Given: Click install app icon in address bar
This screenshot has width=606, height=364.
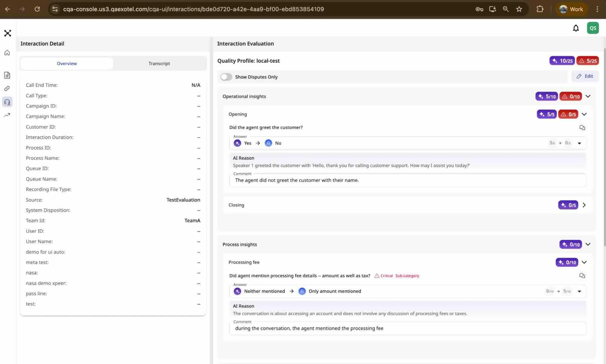Looking at the screenshot, I should 493,9.
